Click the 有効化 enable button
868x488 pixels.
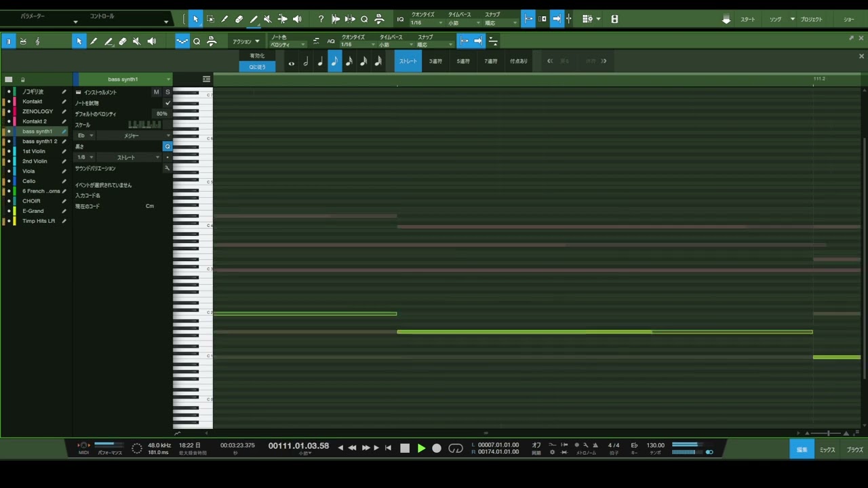[257, 56]
